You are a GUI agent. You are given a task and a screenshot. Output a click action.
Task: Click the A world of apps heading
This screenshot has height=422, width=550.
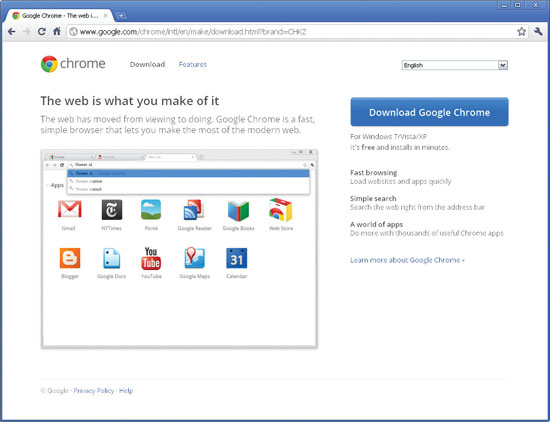click(376, 225)
